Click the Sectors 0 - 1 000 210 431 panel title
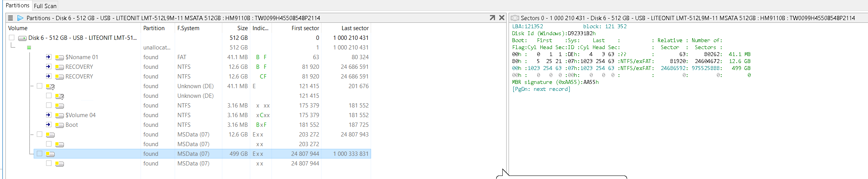 (688, 18)
